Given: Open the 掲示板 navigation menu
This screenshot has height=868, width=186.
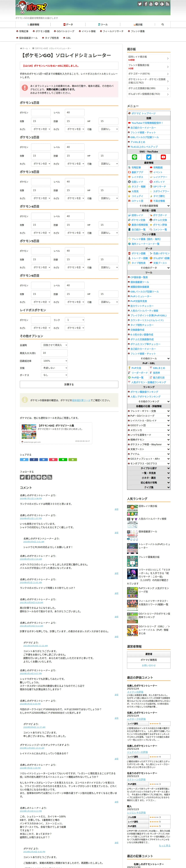Looking at the screenshot, I should point(138,25).
